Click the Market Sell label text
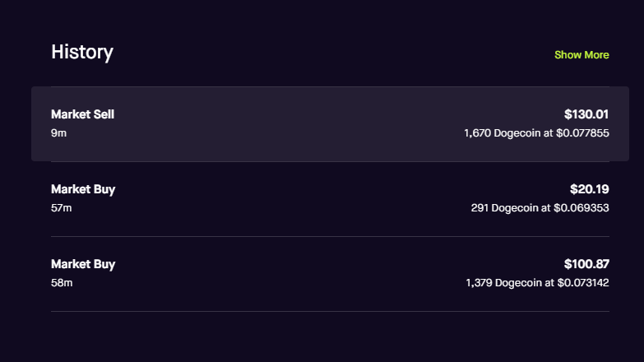This screenshot has width=644, height=362. 82,114
